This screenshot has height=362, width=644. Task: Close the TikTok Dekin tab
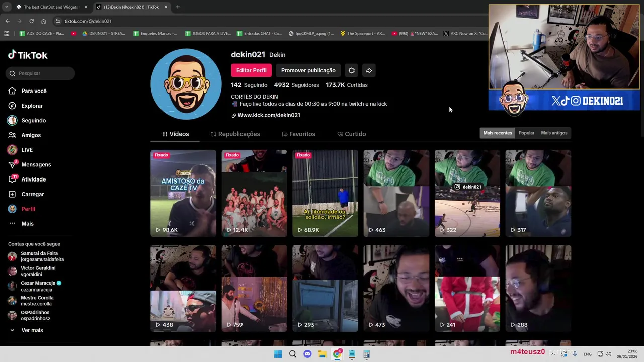166,7
